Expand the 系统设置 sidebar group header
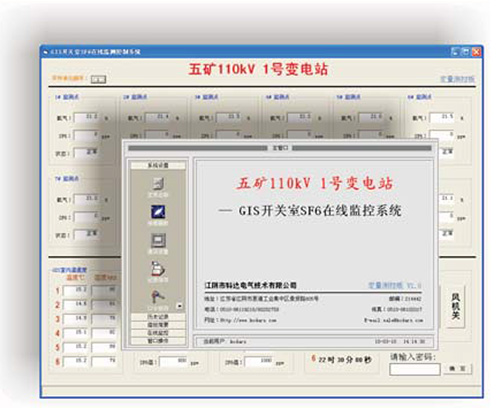Screen dimensions: 500x417 pos(158,165)
